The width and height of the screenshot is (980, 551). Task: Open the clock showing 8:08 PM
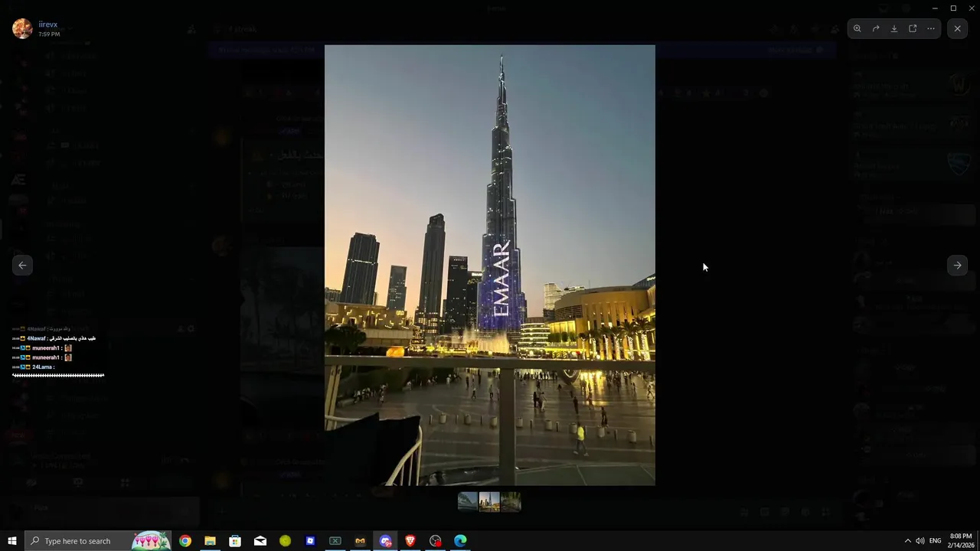961,541
